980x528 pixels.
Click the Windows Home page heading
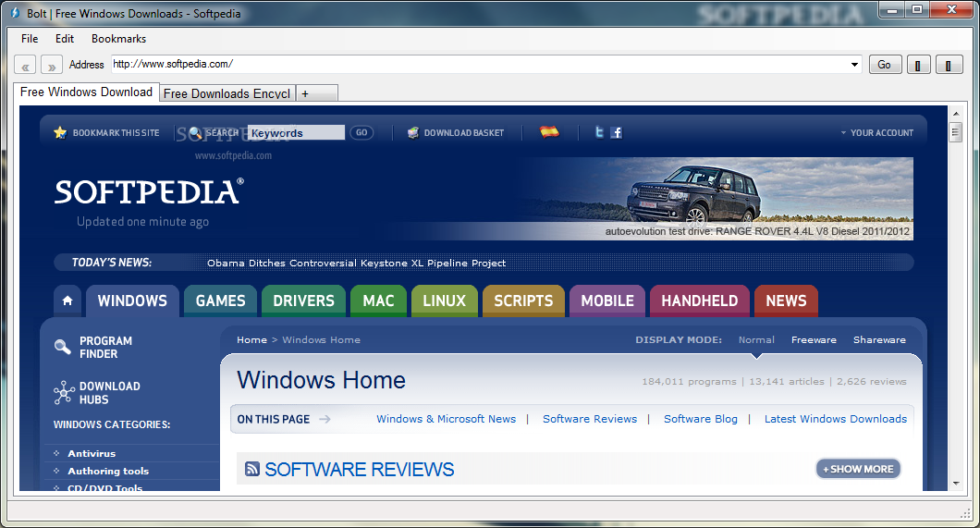(321, 381)
